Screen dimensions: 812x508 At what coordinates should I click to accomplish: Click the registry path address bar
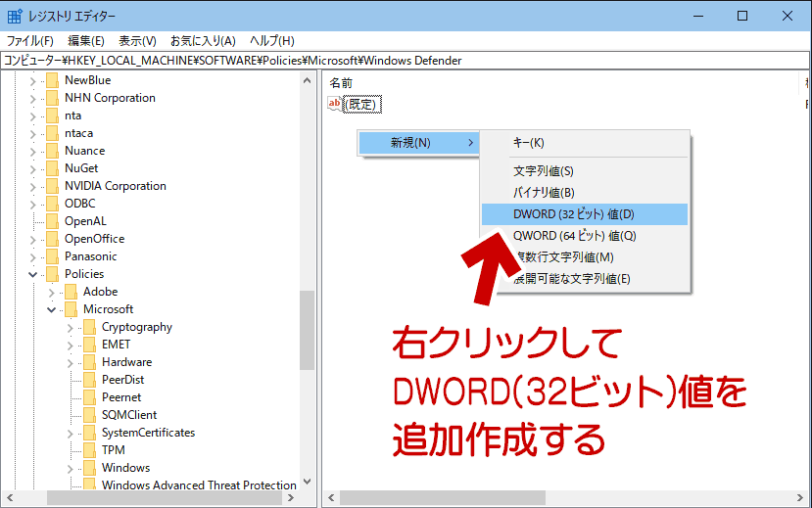[405, 61]
